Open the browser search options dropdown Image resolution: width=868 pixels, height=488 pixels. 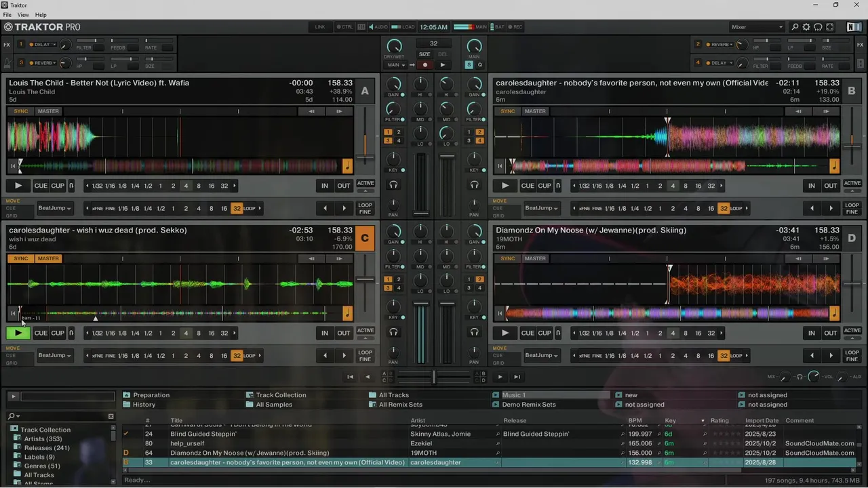pos(14,416)
